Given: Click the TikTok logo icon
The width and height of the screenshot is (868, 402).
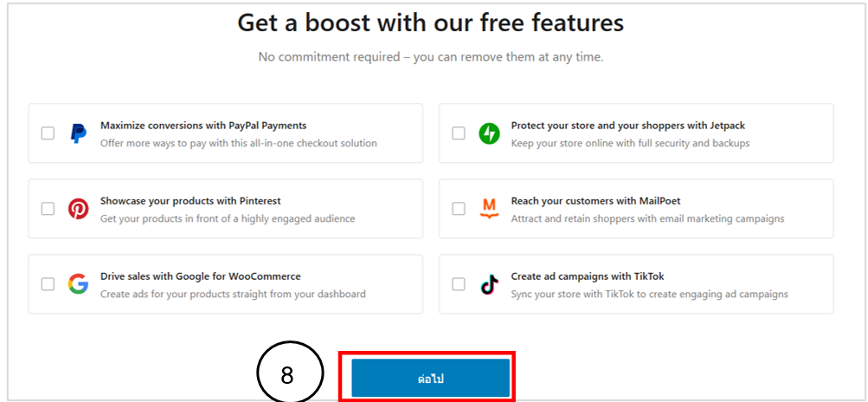Looking at the screenshot, I should (489, 284).
